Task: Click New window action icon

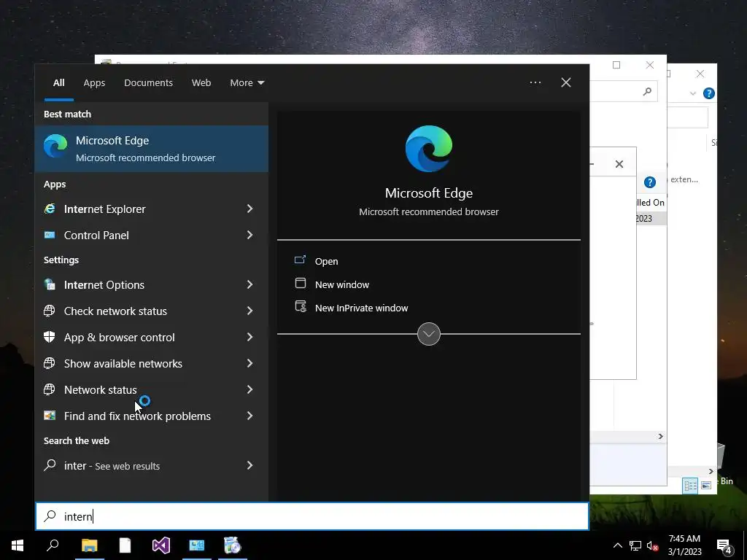Action: tap(300, 284)
